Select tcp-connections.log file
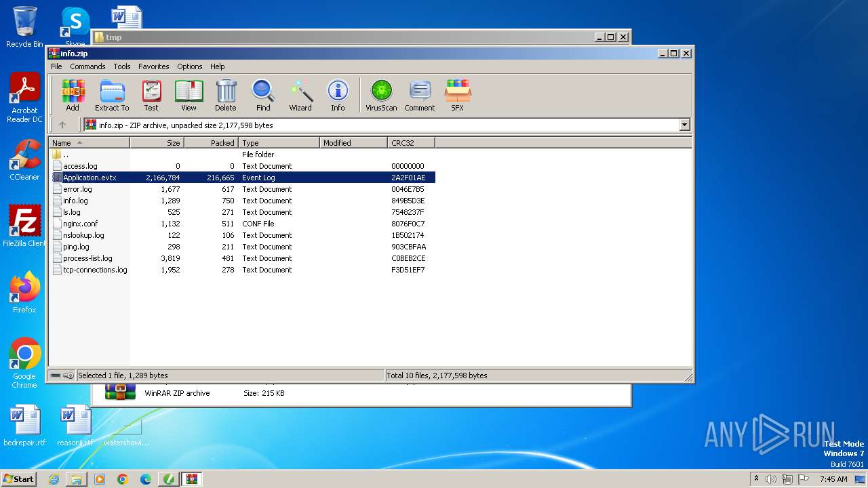 (x=243, y=270)
